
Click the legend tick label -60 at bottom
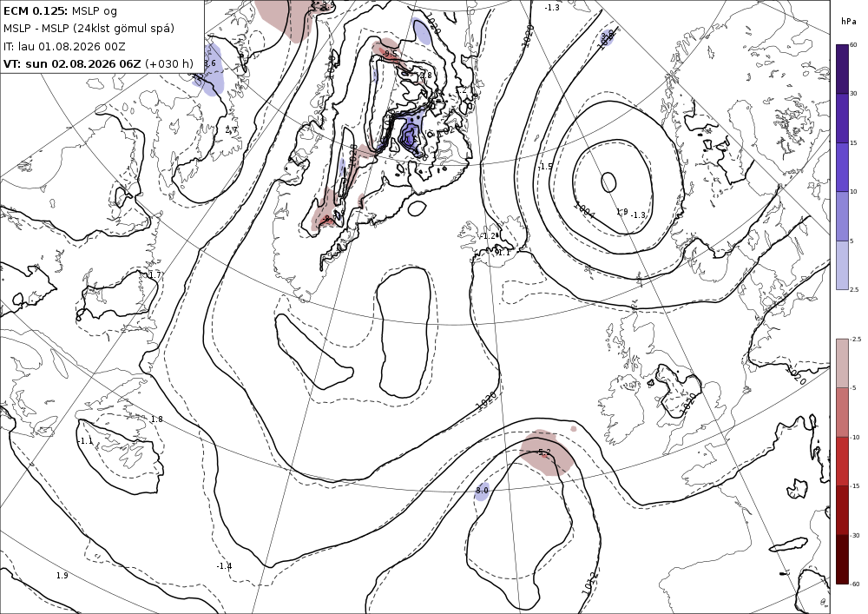855,584
